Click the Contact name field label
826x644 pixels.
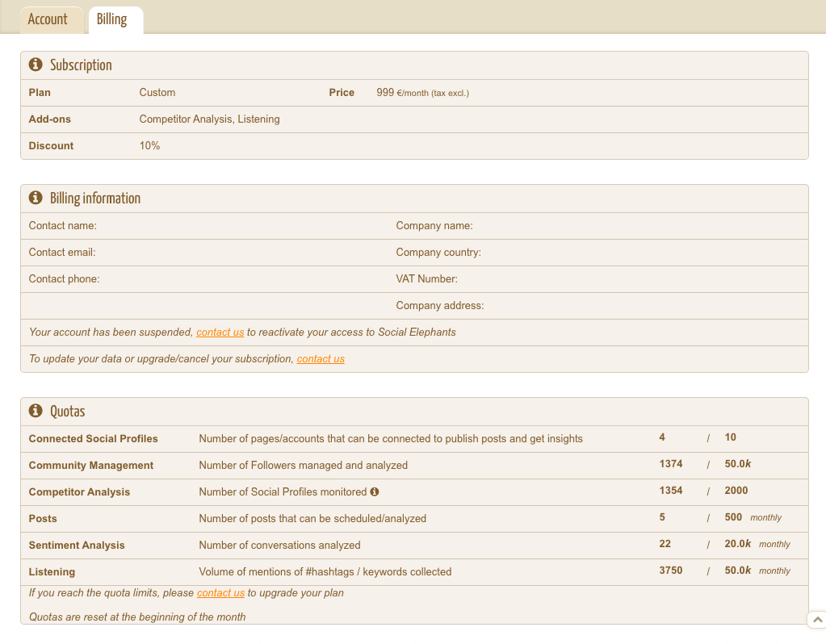pyautogui.click(x=63, y=226)
